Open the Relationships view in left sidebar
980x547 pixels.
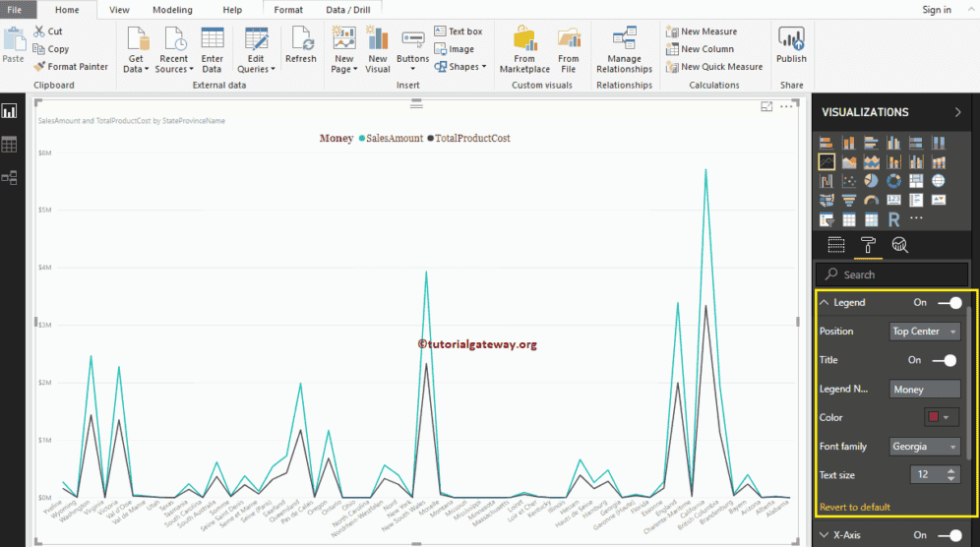coord(10,177)
